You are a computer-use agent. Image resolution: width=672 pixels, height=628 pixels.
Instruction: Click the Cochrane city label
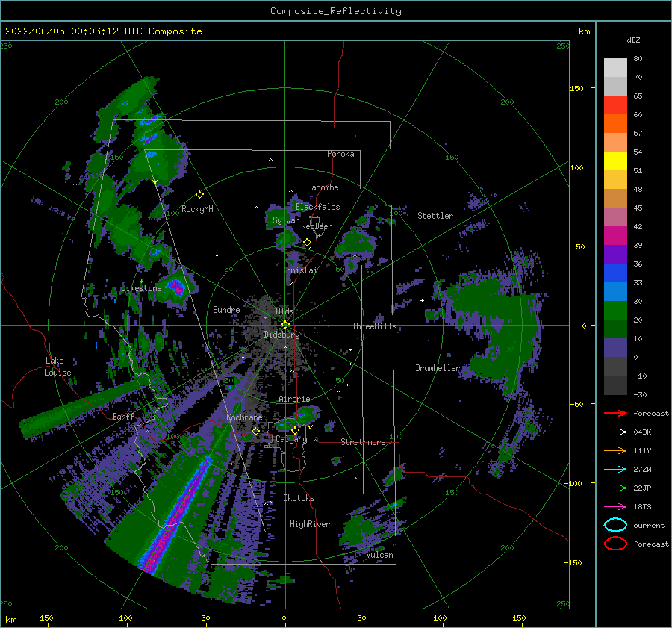[x=244, y=417]
